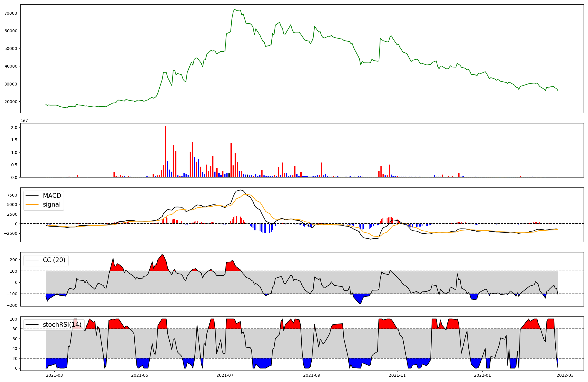Click the signal legend text
Viewport: 588px width, 382px height.
(51, 205)
